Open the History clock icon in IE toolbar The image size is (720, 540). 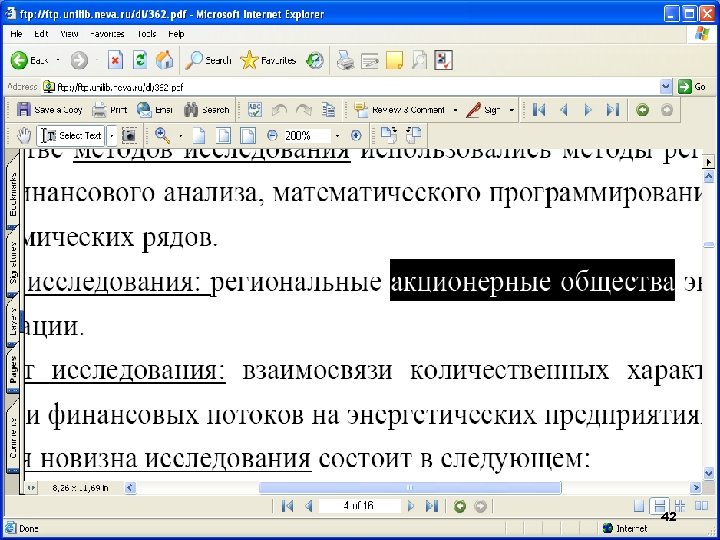(x=315, y=60)
